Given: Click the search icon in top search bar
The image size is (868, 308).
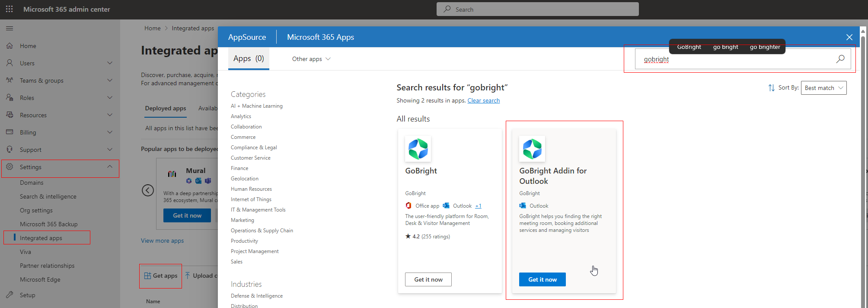Looking at the screenshot, I should click(447, 9).
